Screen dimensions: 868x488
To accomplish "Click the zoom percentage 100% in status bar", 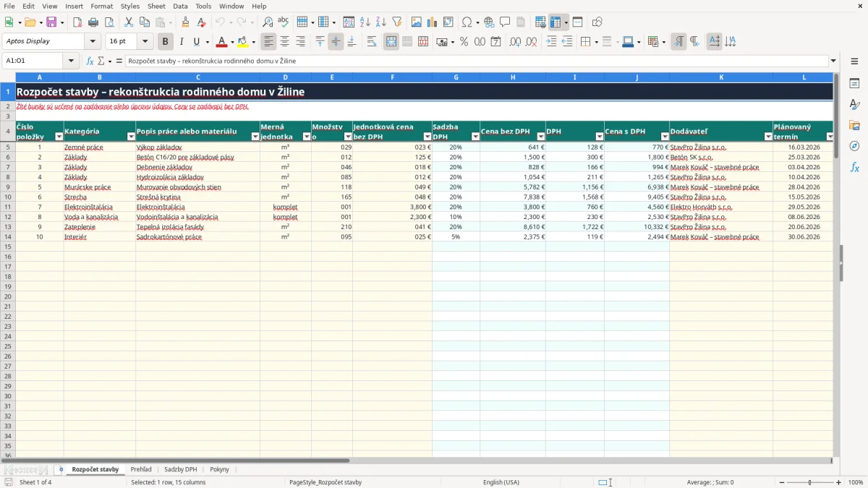I will (x=856, y=482).
